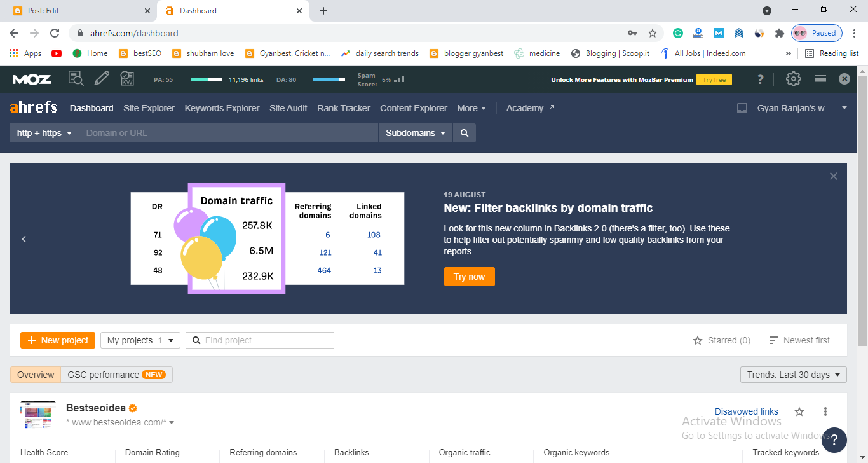Bookmark this page with star icon
Viewport: 868px width, 463px height.
[652, 33]
